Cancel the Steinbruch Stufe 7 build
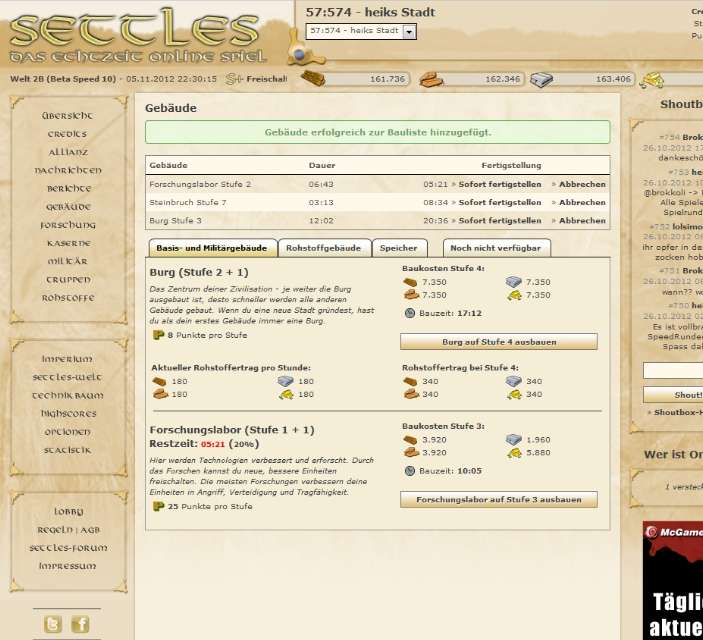Screen dimensions: 703x640 click(582, 203)
